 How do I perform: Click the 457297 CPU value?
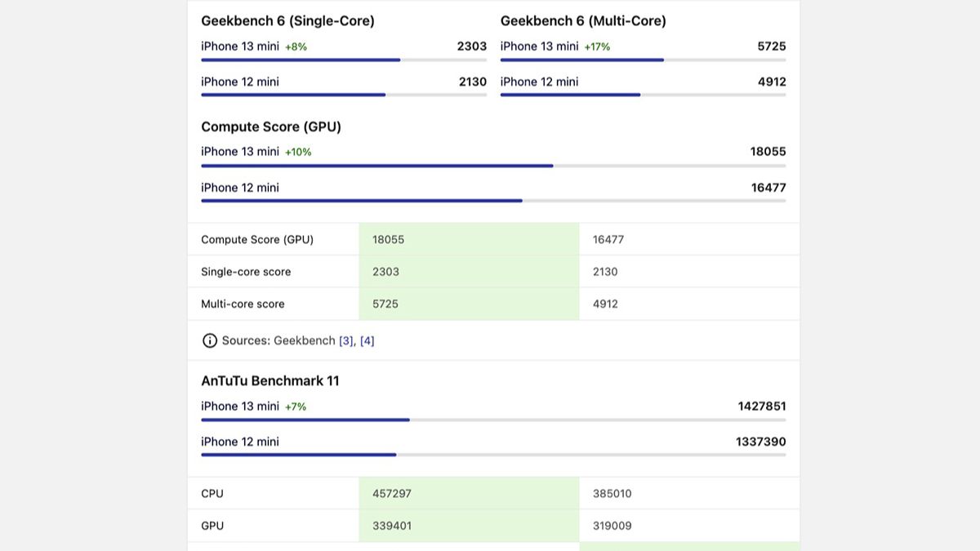point(392,494)
